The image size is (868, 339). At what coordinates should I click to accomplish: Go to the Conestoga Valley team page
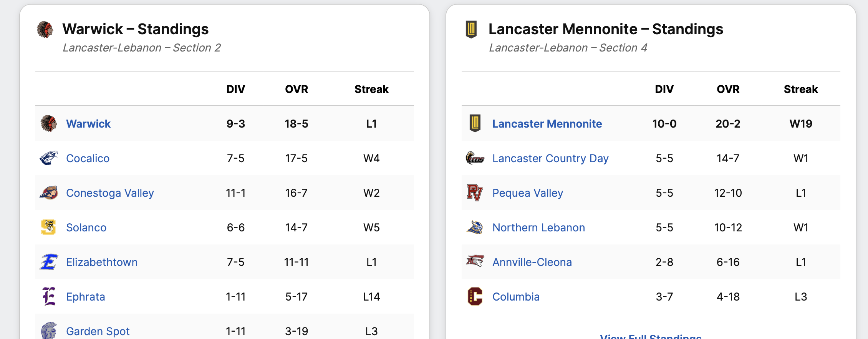pyautogui.click(x=110, y=193)
